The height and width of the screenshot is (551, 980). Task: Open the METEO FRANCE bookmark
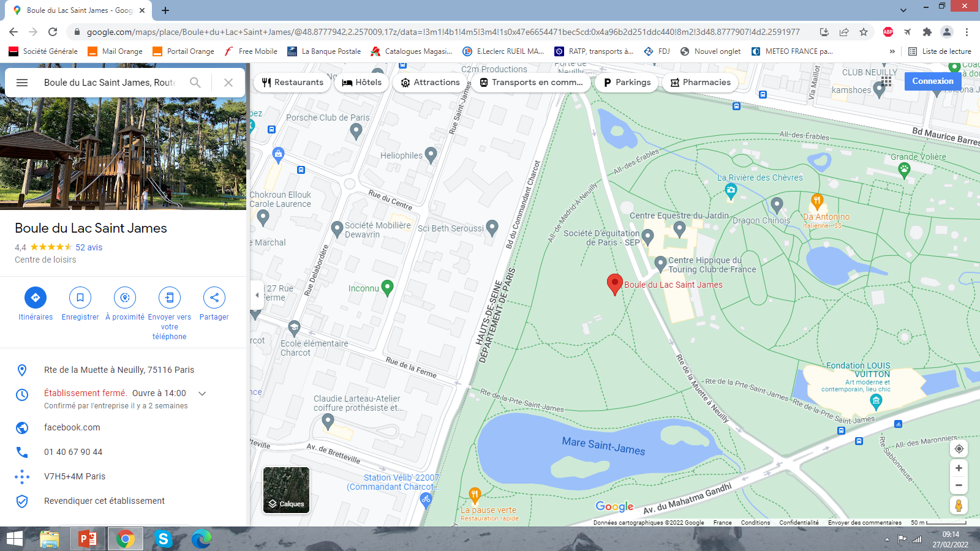792,51
